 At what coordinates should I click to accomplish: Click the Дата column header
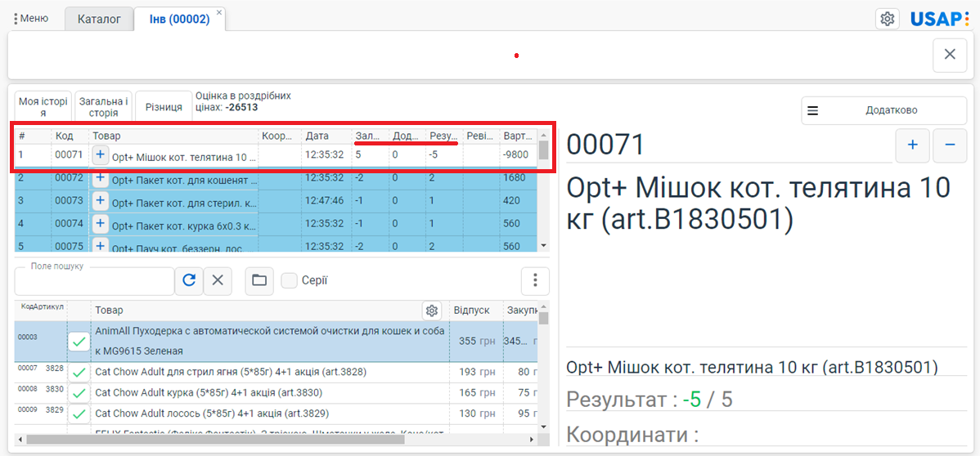point(326,135)
